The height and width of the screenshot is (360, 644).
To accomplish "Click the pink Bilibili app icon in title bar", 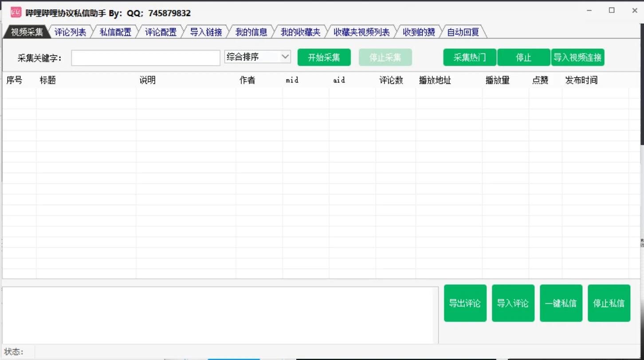I will pos(16,12).
